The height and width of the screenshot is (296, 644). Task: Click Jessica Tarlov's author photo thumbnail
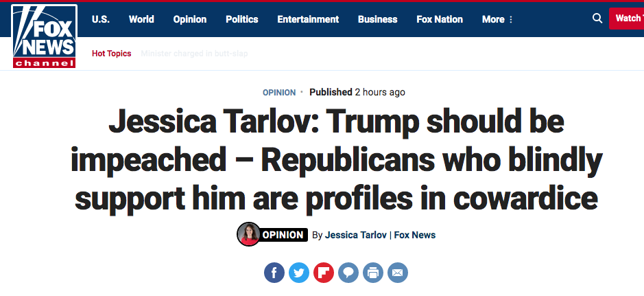[x=248, y=234]
